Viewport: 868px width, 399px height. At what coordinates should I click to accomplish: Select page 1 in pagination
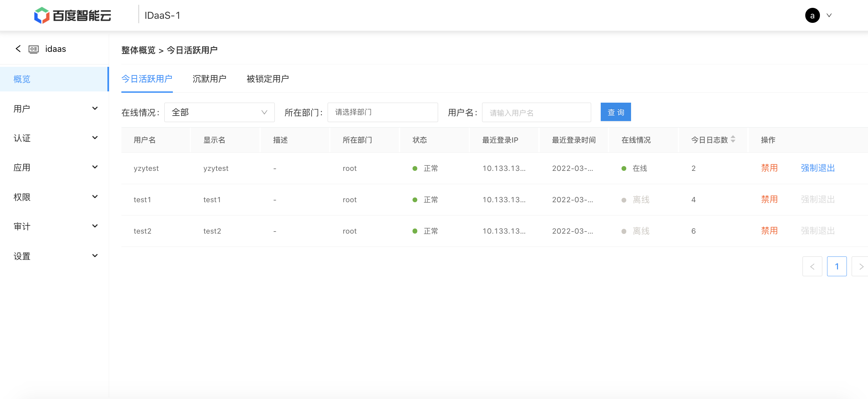pyautogui.click(x=837, y=266)
